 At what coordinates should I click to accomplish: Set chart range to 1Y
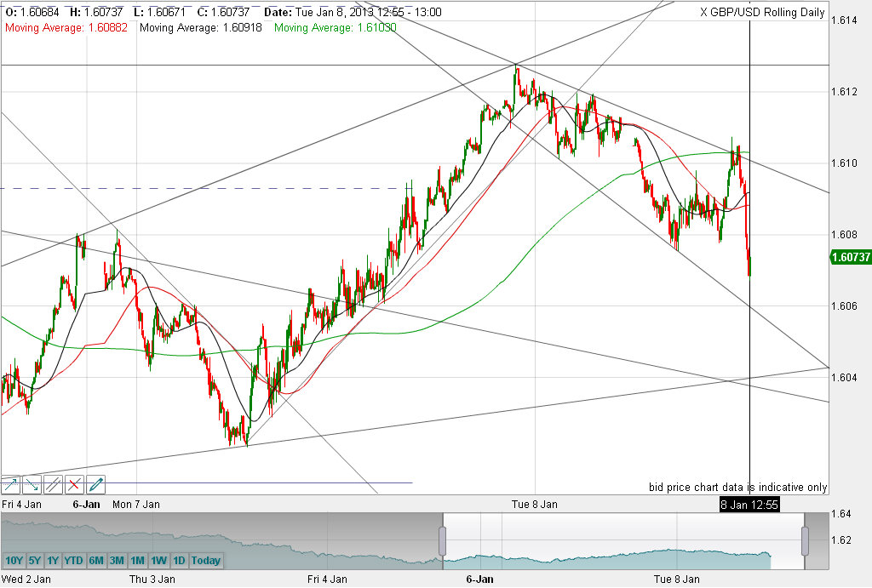(53, 560)
